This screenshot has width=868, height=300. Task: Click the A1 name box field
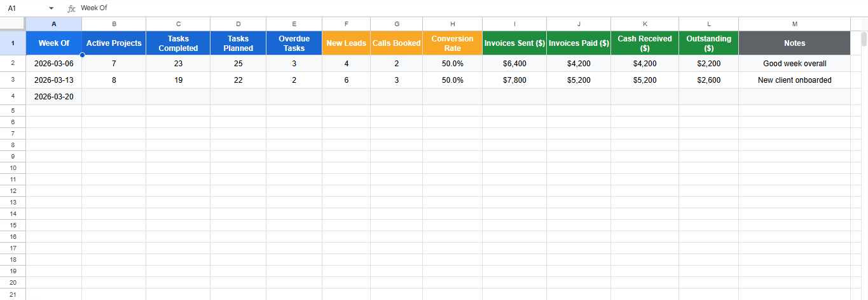point(25,8)
